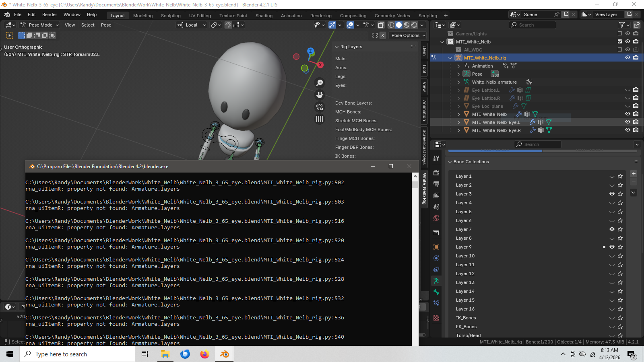Open Object Constraints properties tab icon

point(436,269)
